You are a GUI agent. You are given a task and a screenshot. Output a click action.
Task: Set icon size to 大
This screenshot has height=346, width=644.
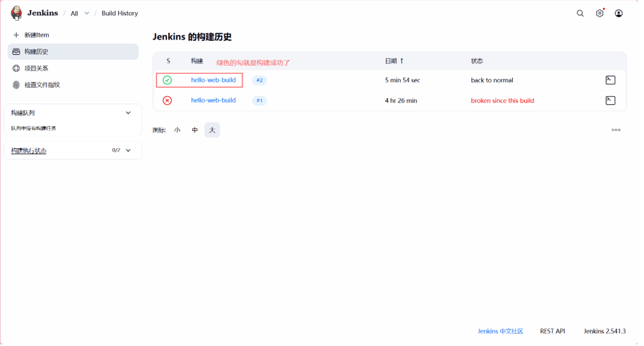(212, 130)
